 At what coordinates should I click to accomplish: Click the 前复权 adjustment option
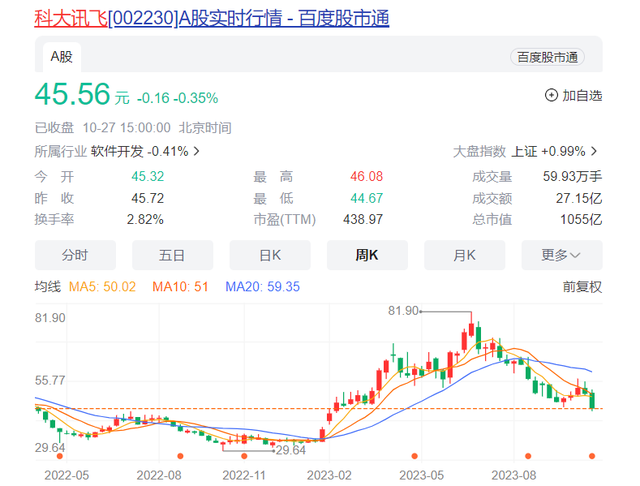[x=582, y=287]
